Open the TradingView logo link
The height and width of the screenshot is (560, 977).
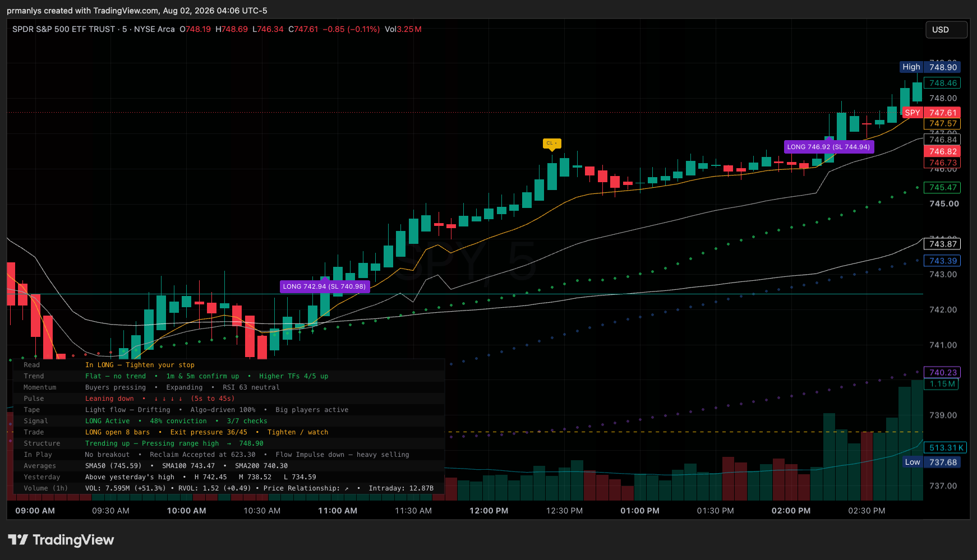61,540
